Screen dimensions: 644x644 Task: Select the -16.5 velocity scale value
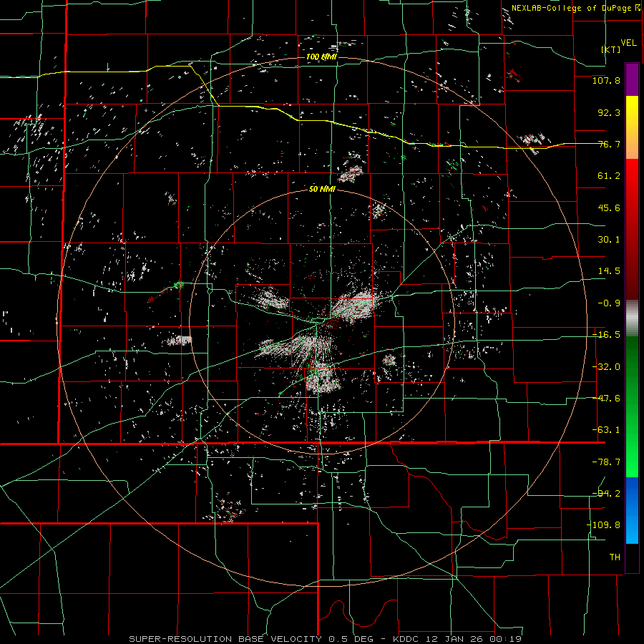click(606, 335)
